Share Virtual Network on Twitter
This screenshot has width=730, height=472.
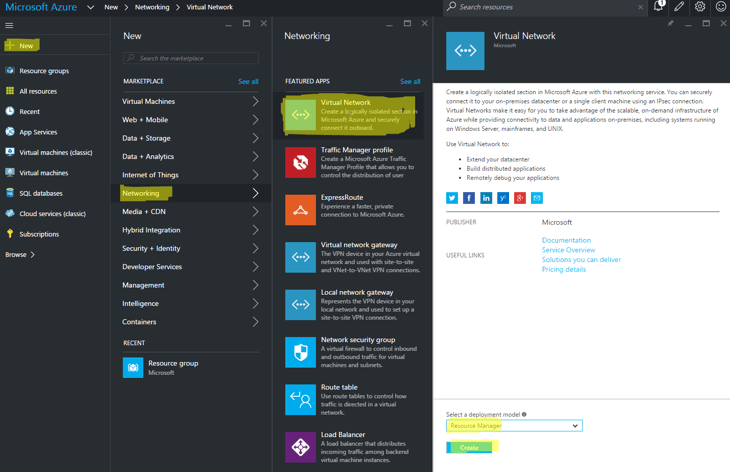pyautogui.click(x=452, y=198)
